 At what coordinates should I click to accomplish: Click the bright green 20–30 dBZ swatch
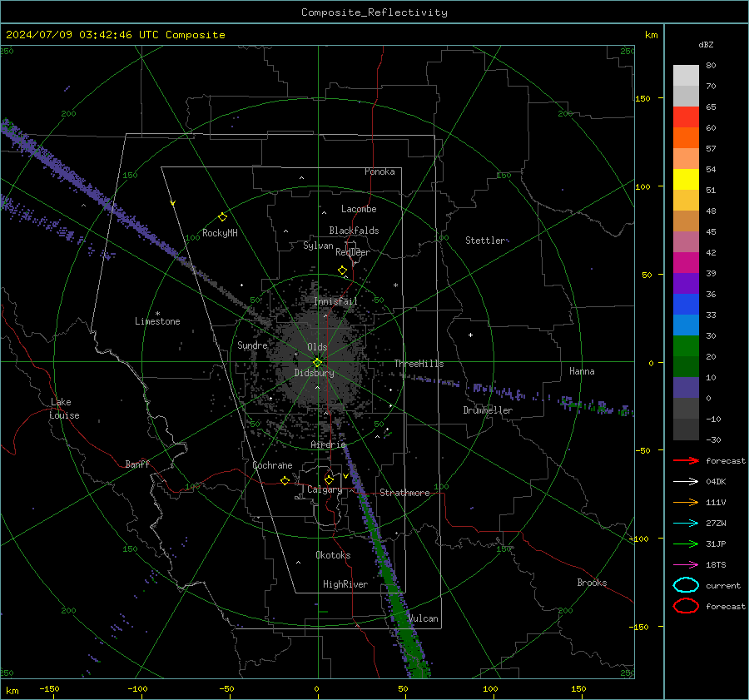pyautogui.click(x=686, y=346)
